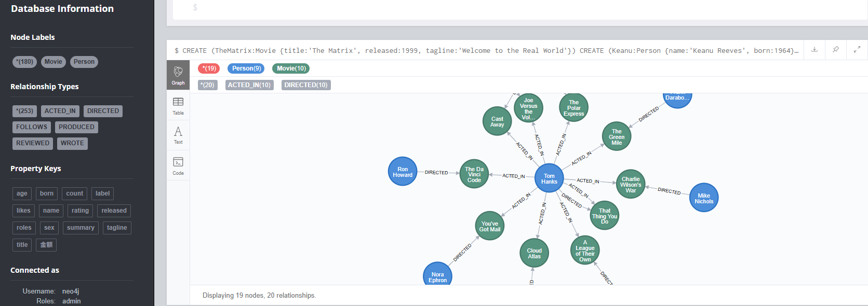Image resolution: width=868 pixels, height=306 pixels.
Task: Click the Mike Nichols node
Action: tap(704, 198)
